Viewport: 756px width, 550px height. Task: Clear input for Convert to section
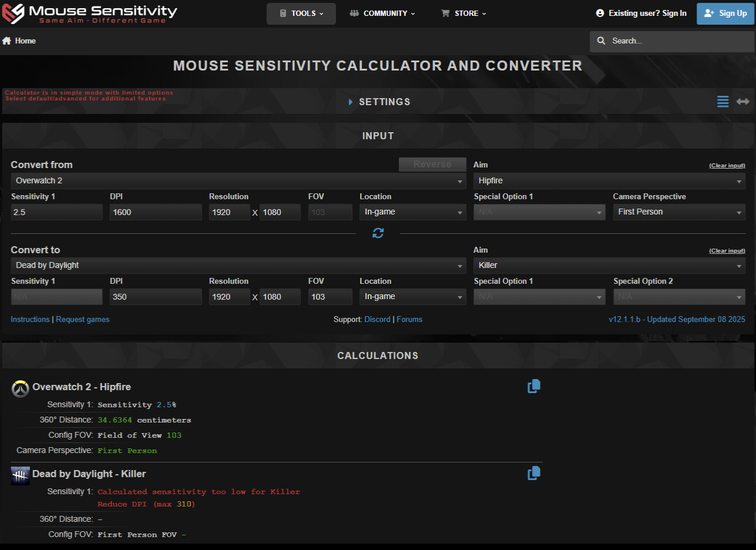pos(727,251)
